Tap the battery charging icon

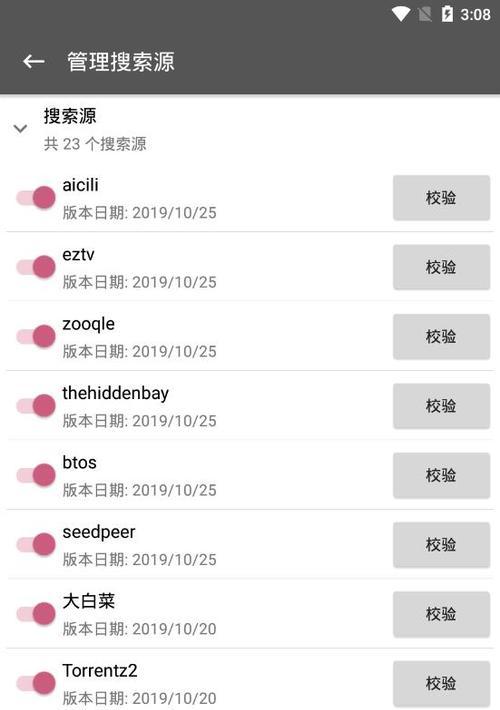(x=447, y=14)
